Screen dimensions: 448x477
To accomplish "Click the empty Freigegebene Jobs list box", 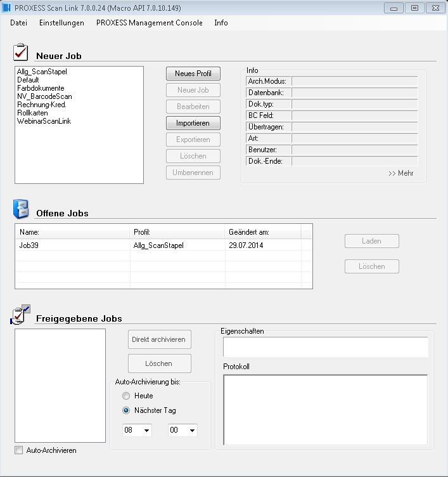I will pyautogui.click(x=60, y=386).
